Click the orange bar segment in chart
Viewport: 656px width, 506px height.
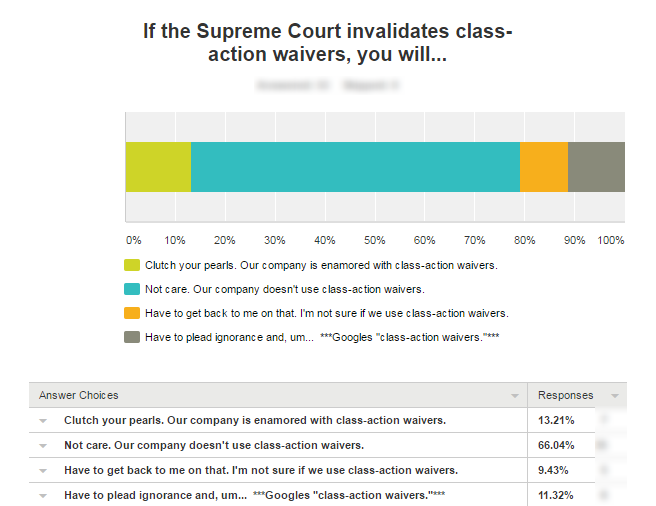544,166
